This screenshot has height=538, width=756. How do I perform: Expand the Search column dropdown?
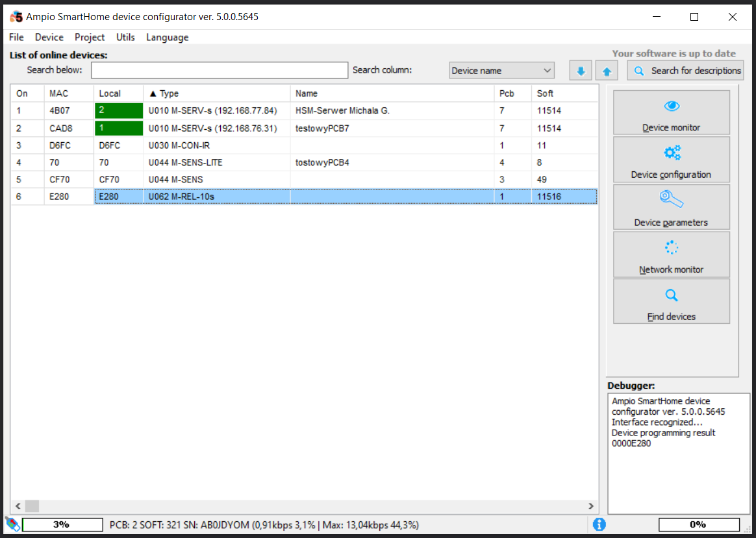click(501, 70)
